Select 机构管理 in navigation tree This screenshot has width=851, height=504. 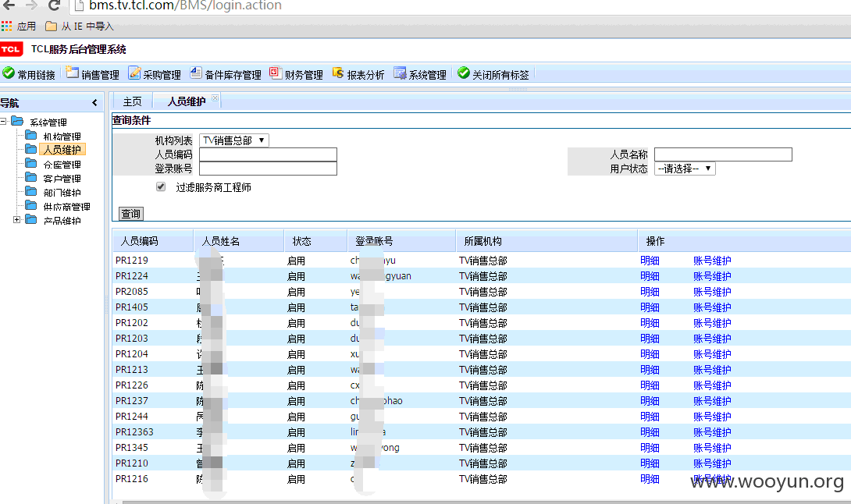point(62,137)
